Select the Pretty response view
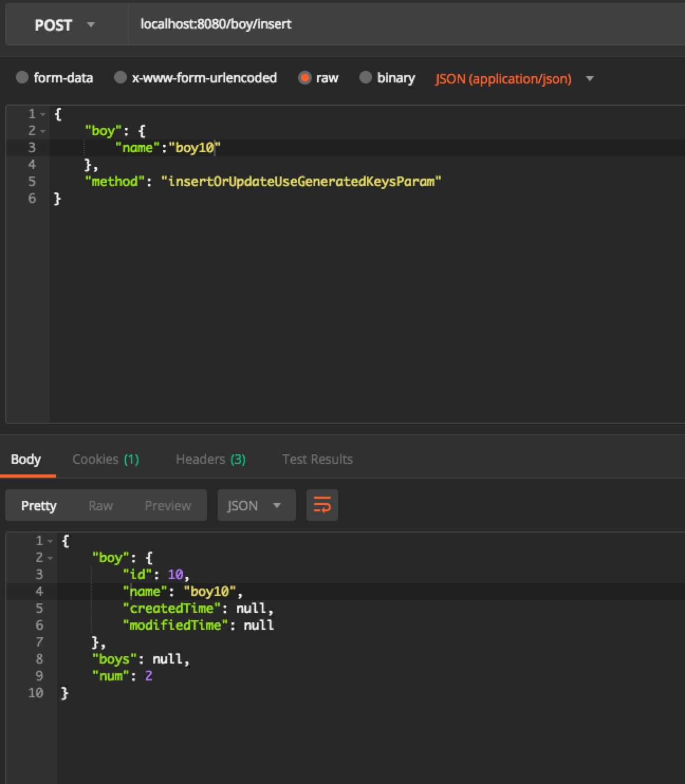Screen dimensions: 685x784 click(39, 506)
